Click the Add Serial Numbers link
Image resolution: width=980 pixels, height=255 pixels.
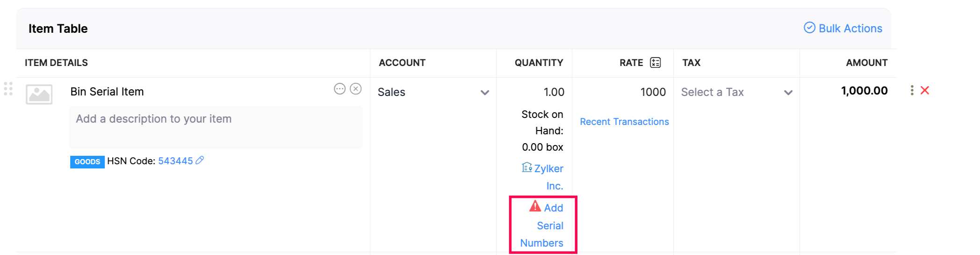(x=545, y=226)
